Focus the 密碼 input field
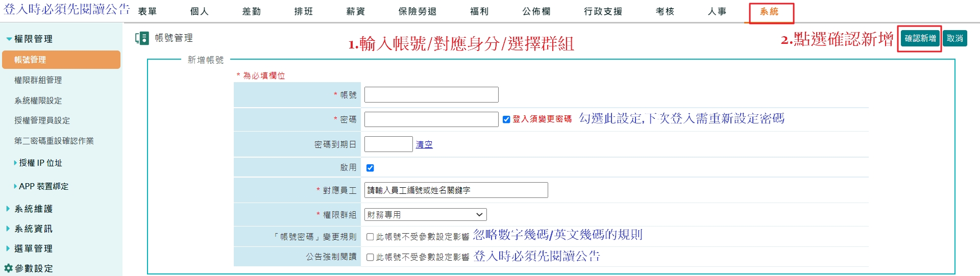This screenshot has height=276, width=980. click(x=431, y=119)
